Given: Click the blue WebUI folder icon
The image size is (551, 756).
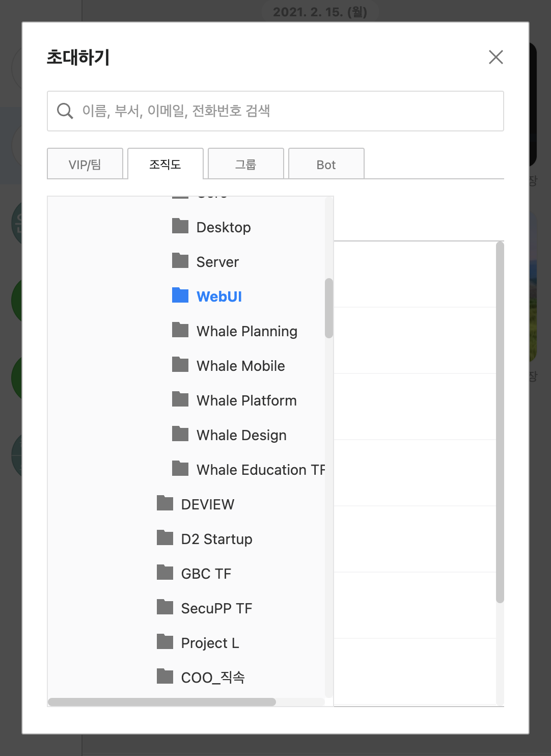Looking at the screenshot, I should 180,295.
